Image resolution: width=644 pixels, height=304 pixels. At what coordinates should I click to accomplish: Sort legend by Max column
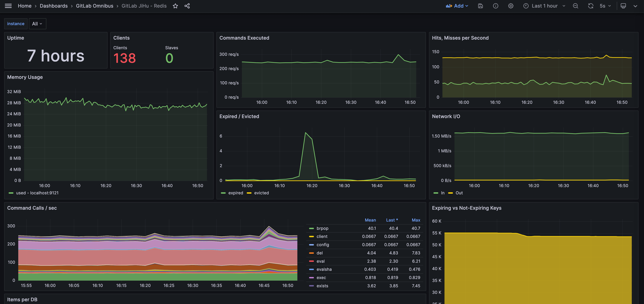pos(416,220)
